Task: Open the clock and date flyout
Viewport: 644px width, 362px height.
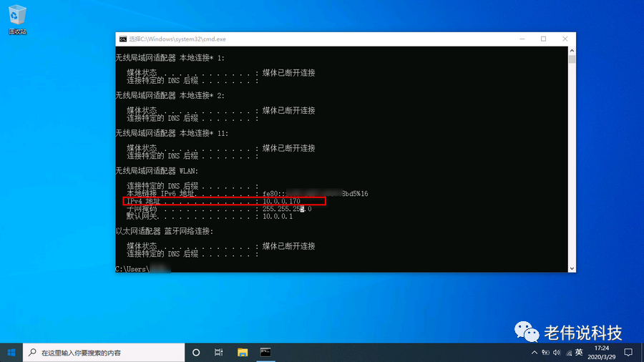Action: coord(602,353)
